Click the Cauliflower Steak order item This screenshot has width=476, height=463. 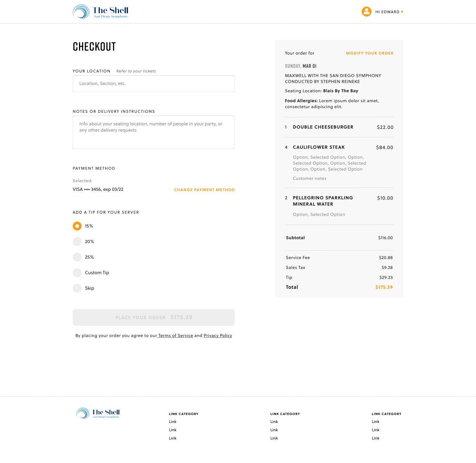coord(319,147)
